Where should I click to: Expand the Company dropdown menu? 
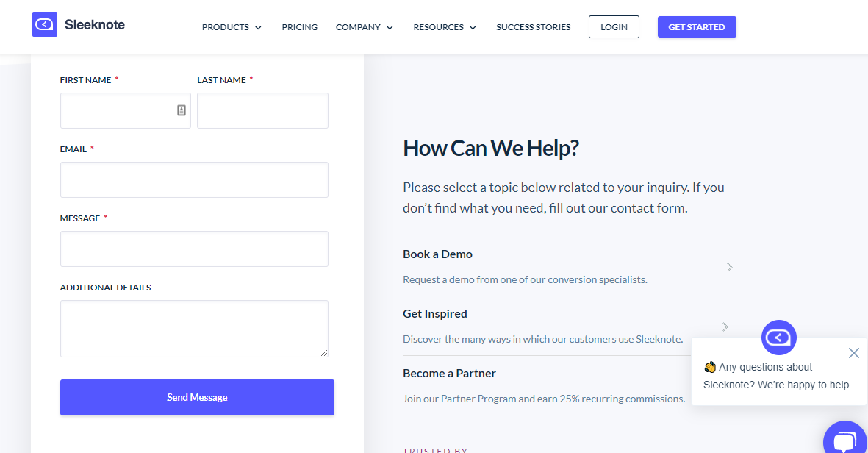(x=365, y=27)
